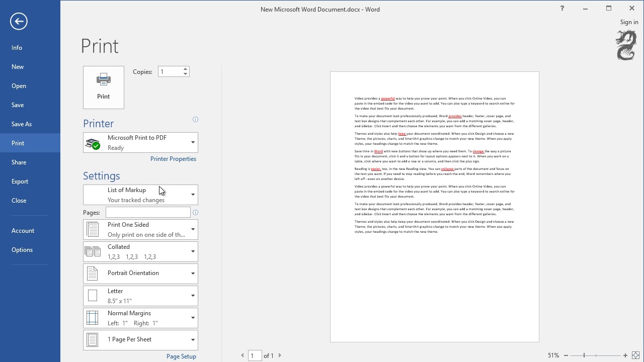Open the Collated dropdown
644x362 pixels.
(140, 252)
